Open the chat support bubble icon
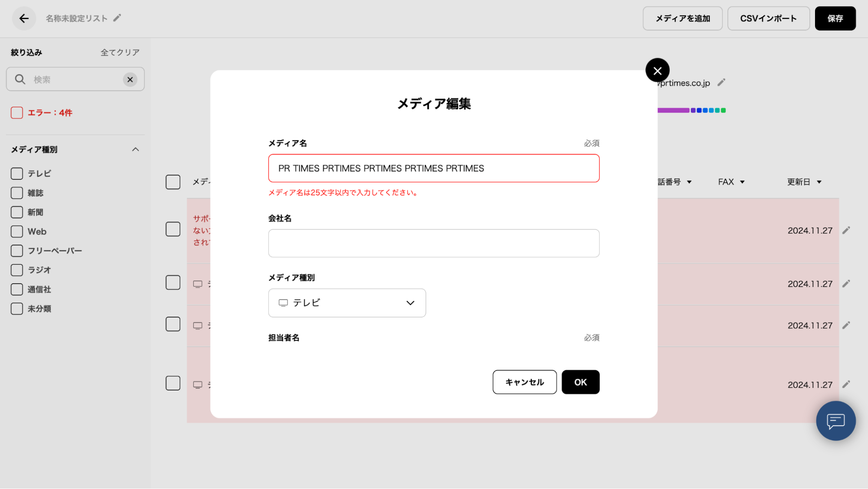This screenshot has width=868, height=489. point(835,421)
